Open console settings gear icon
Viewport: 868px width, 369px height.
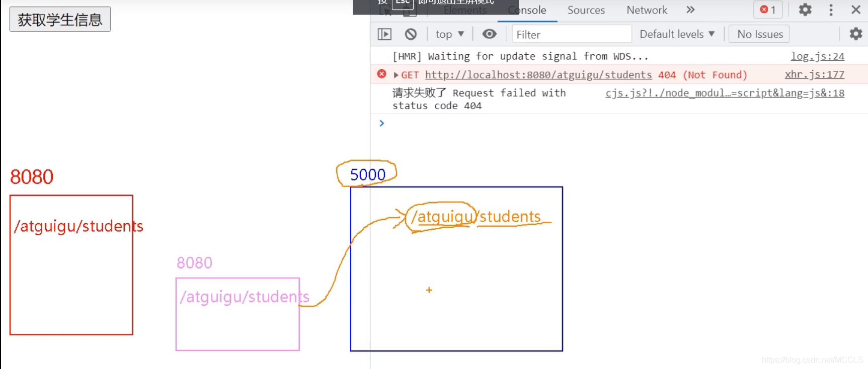click(x=855, y=34)
